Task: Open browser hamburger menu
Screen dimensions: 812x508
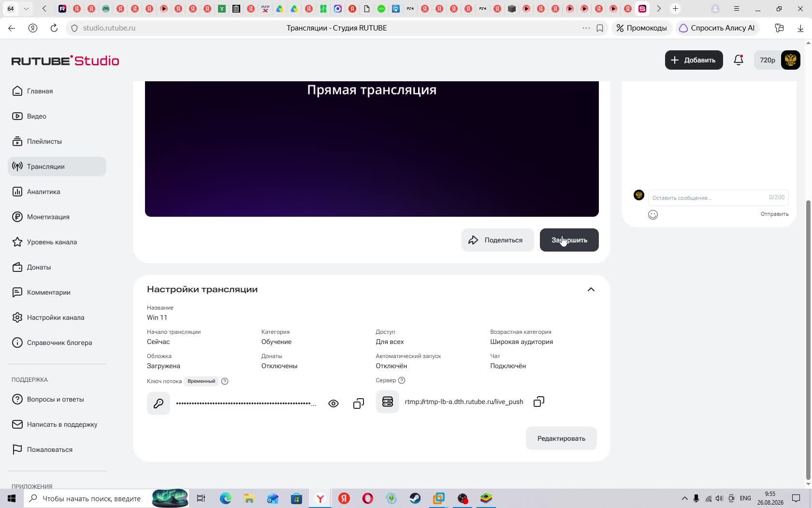Action: coord(736,9)
